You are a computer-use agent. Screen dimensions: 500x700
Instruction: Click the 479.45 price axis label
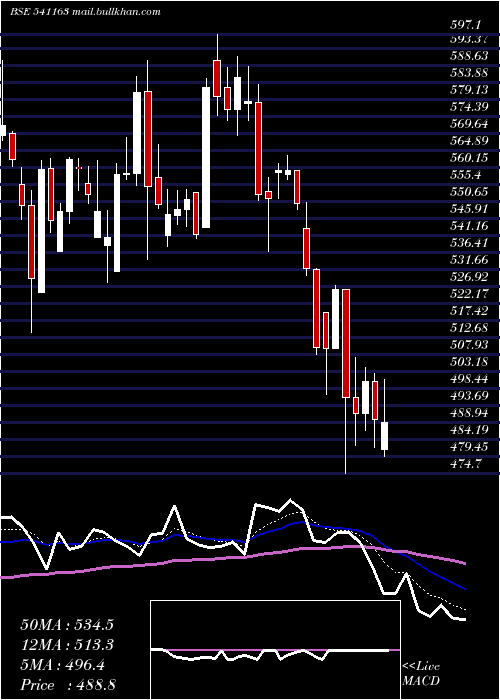pyautogui.click(x=468, y=447)
